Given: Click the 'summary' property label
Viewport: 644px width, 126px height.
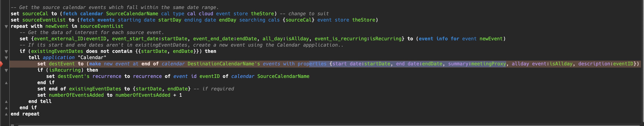Looking at the screenshot, I should (x=458, y=64).
